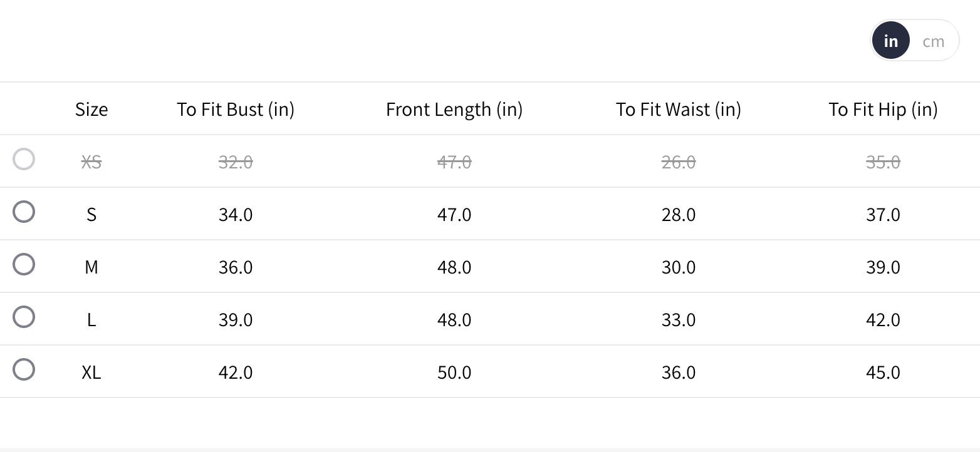Viewport: 980px width, 452px height.
Task: Click the disabled XS radio button
Action: click(24, 159)
